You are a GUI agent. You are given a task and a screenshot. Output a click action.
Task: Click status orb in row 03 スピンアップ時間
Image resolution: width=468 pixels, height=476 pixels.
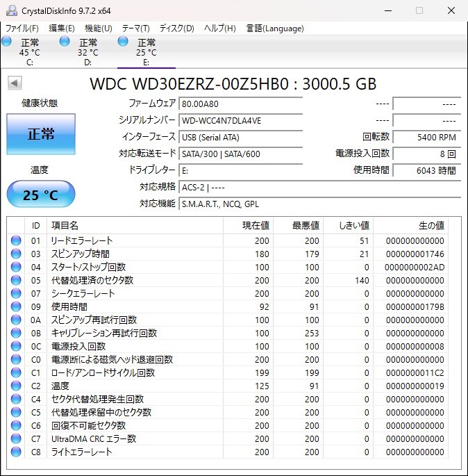(x=16, y=254)
